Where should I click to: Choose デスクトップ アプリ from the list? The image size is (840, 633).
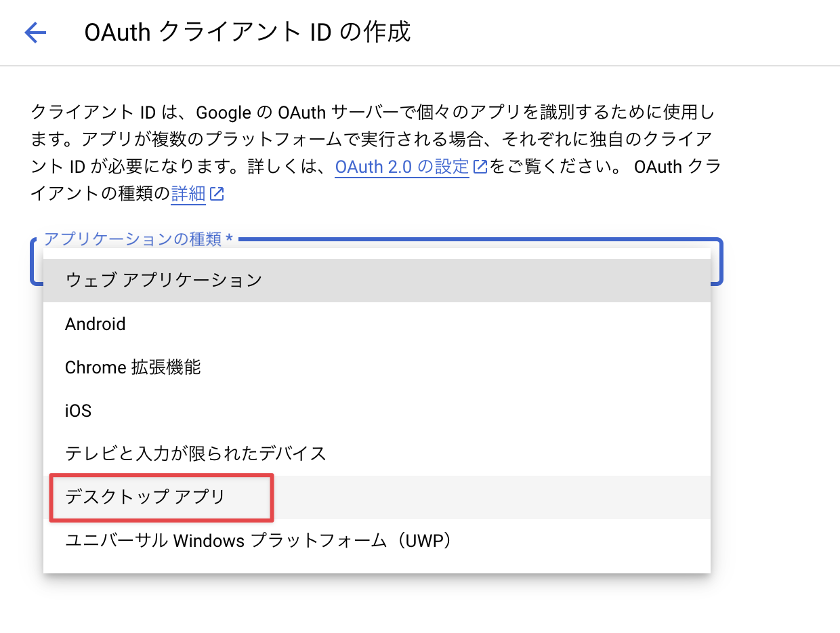coord(377,497)
